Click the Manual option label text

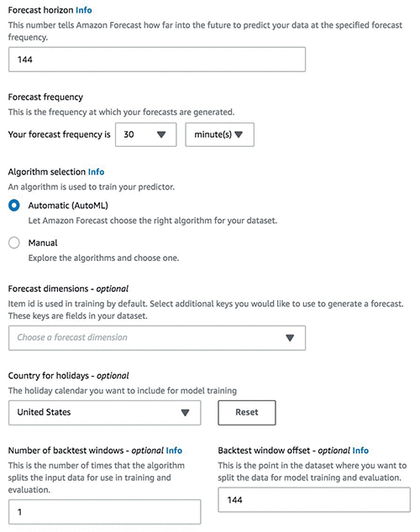pyautogui.click(x=43, y=243)
